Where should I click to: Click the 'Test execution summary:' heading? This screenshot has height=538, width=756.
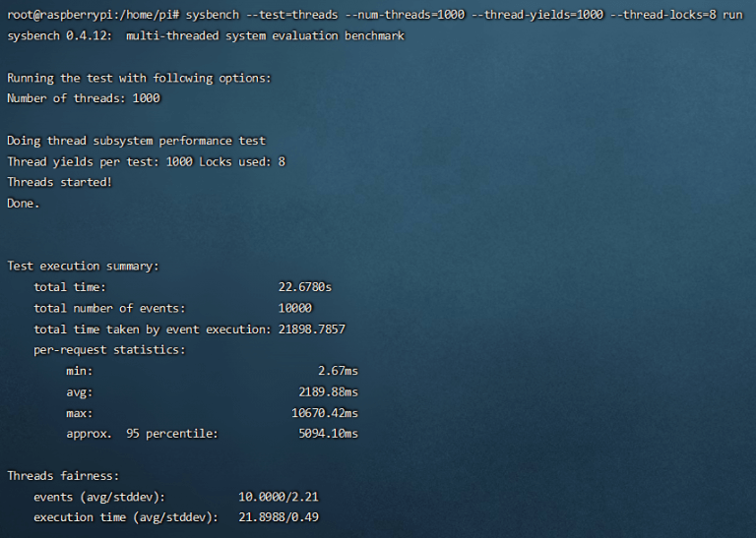point(83,267)
